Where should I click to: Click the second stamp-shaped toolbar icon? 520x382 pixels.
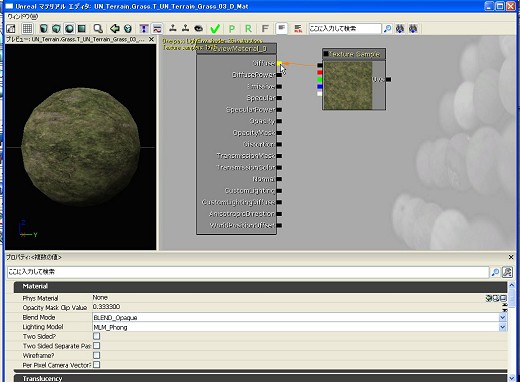pyautogui.click(x=186, y=28)
